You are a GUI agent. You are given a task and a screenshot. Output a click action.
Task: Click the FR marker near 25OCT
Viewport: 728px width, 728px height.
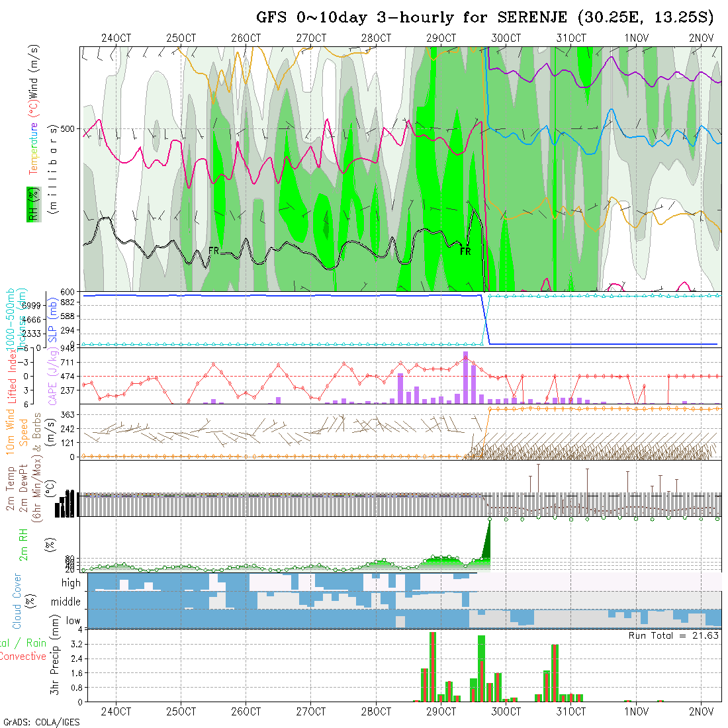pos(214,251)
